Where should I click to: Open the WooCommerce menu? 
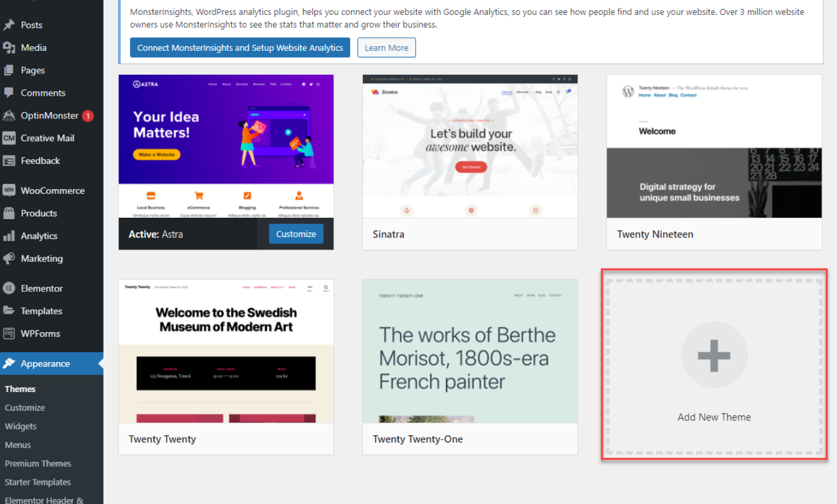[x=51, y=191]
